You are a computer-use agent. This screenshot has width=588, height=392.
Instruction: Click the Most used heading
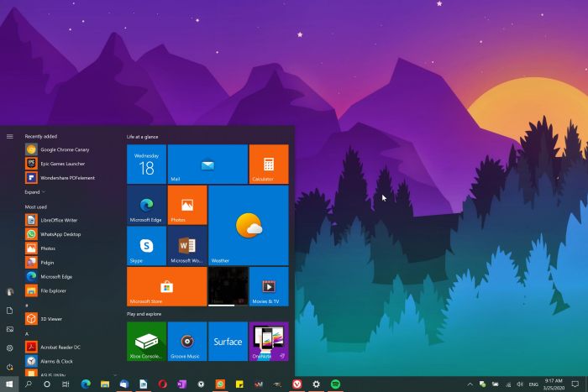pyautogui.click(x=35, y=206)
